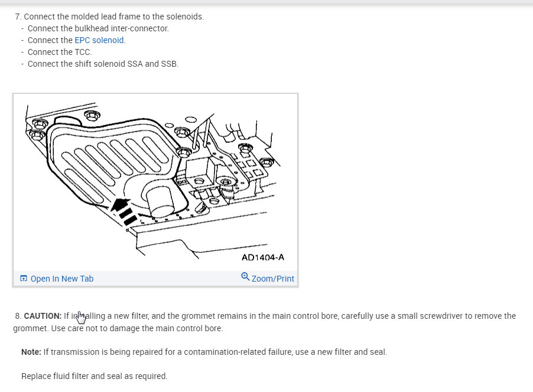Image resolution: width=533 pixels, height=392 pixels.
Task: Click the AD1404-A figure label
Action: pos(263,257)
